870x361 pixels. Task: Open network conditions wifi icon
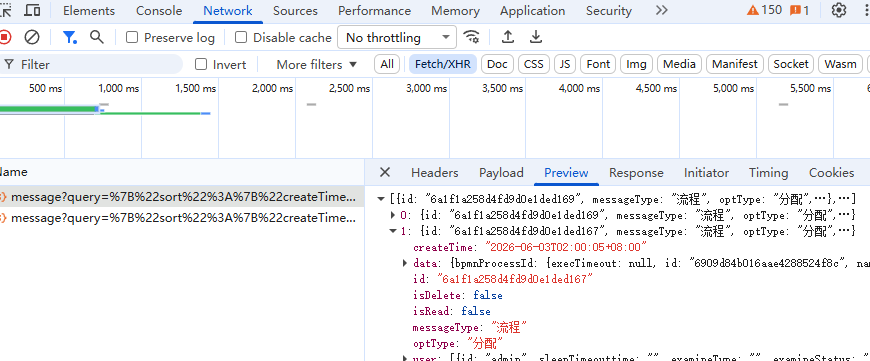coord(472,37)
